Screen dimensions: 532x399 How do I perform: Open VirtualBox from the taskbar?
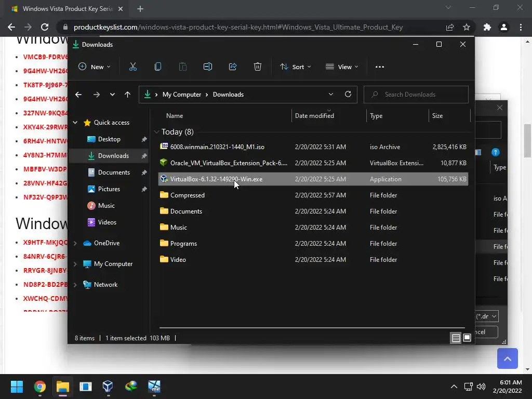pyautogui.click(x=108, y=386)
